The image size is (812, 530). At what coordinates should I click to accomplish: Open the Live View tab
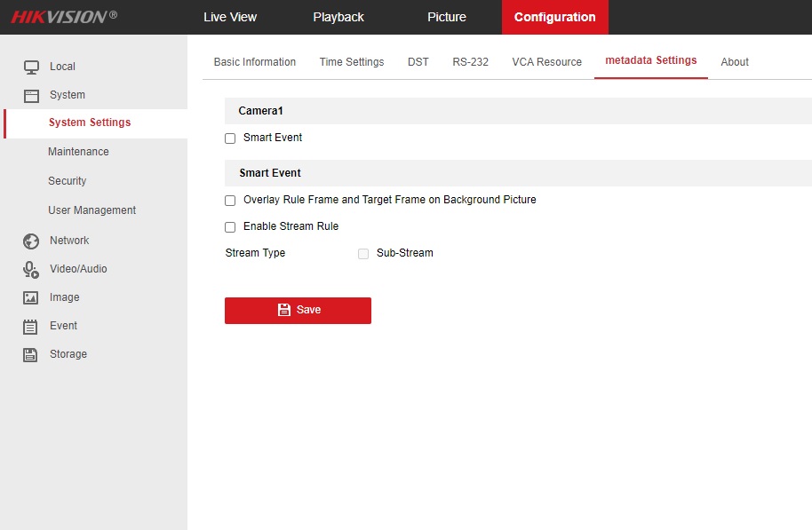230,17
